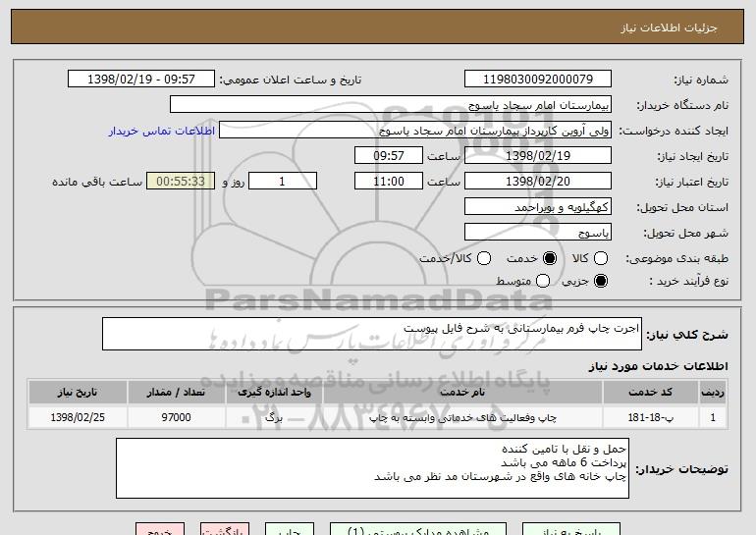The height and width of the screenshot is (535, 756).
Task: Click the buyer organization name field
Action: 391,105
